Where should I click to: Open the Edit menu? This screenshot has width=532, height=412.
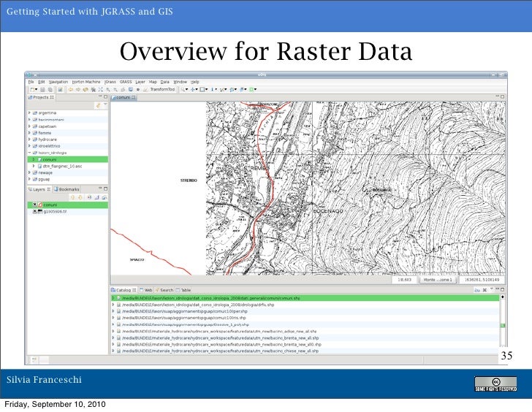pyautogui.click(x=42, y=82)
